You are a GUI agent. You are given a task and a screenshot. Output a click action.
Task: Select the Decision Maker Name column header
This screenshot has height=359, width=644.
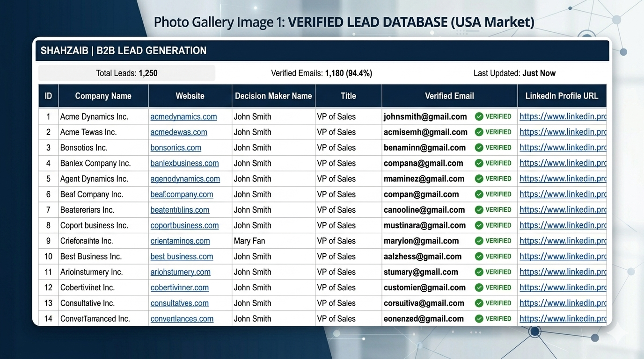point(273,96)
